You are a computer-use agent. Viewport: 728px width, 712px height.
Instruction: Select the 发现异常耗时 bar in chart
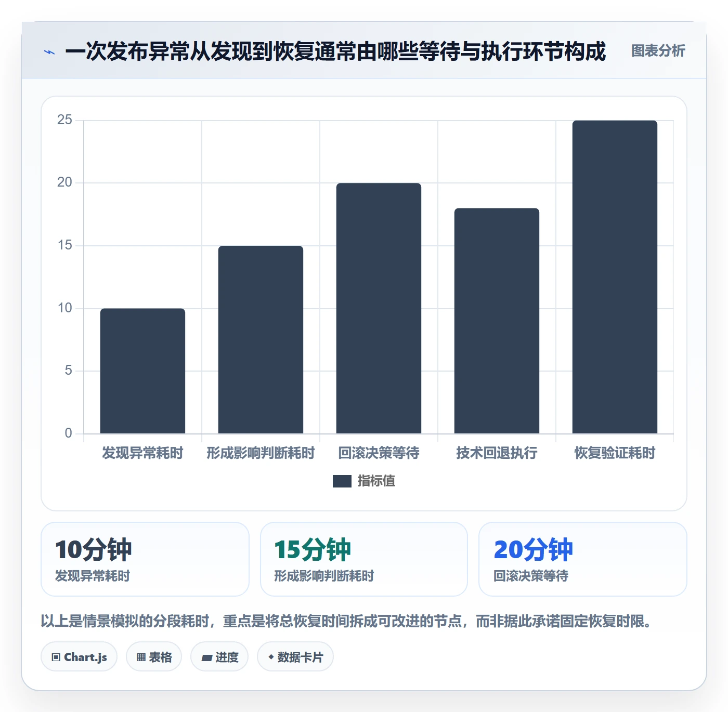[x=142, y=371]
